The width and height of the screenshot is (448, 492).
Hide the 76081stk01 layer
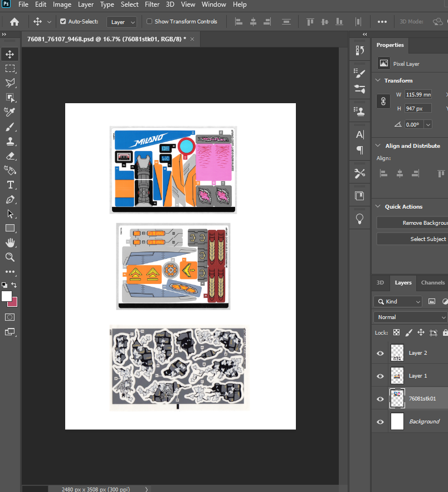pos(380,399)
